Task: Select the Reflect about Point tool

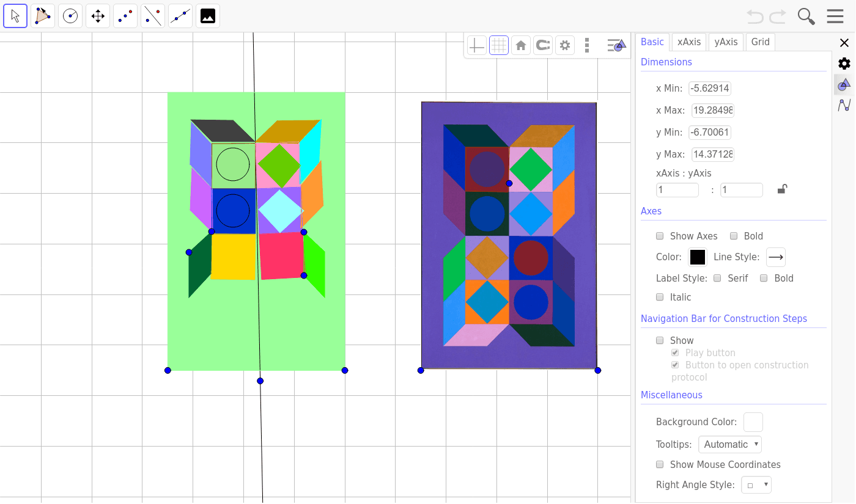Action: point(125,16)
